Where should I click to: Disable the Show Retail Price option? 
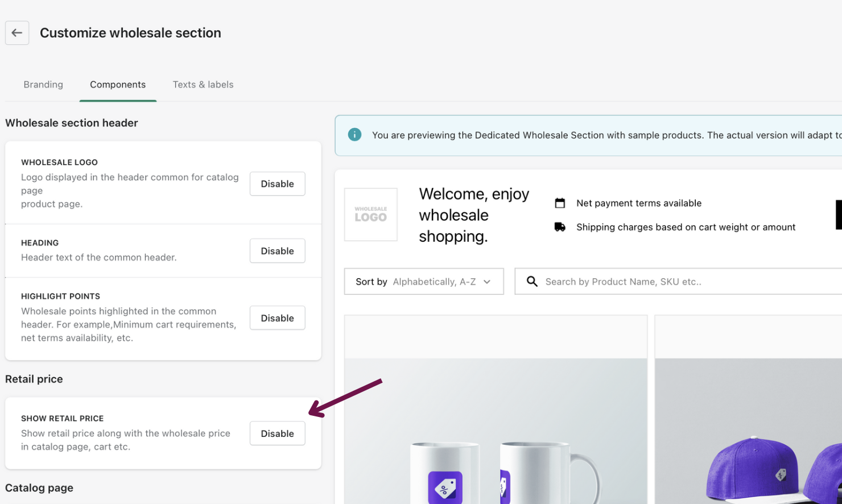pyautogui.click(x=277, y=433)
